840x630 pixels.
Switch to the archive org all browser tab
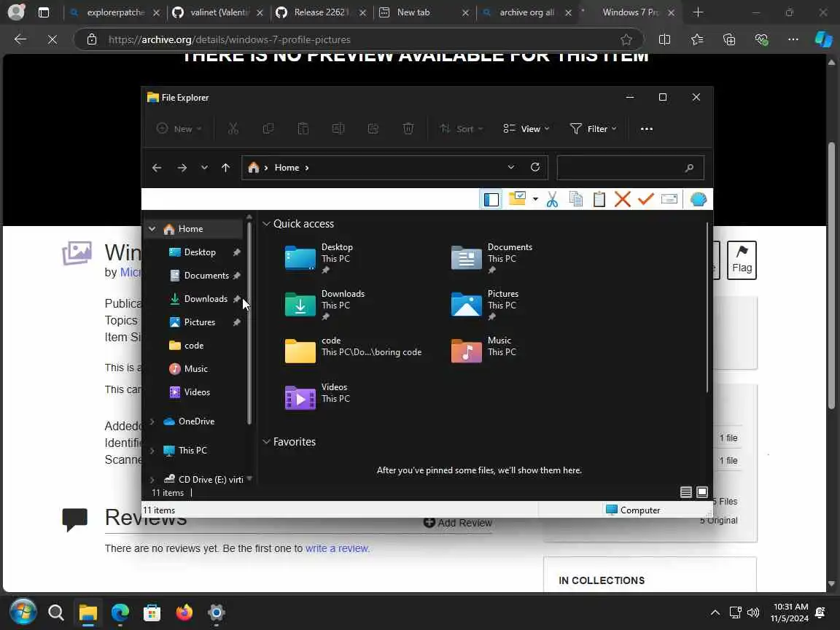(x=527, y=12)
